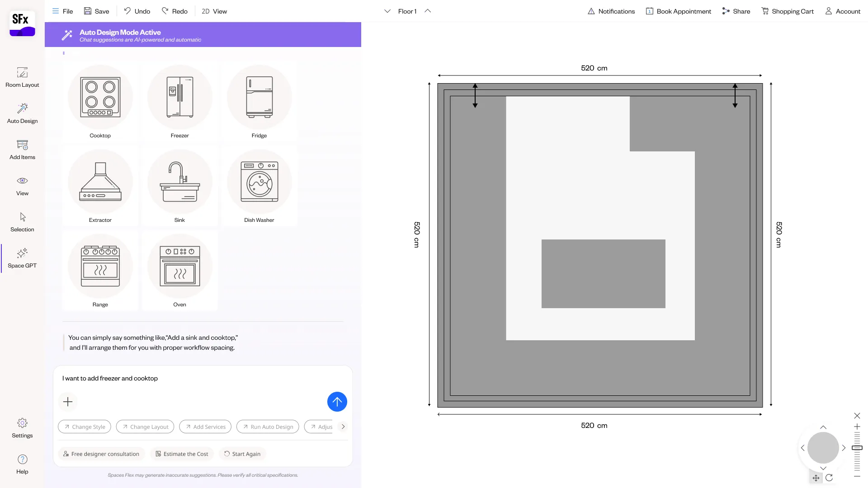The width and height of the screenshot is (868, 488).
Task: Open Notifications
Action: click(611, 11)
